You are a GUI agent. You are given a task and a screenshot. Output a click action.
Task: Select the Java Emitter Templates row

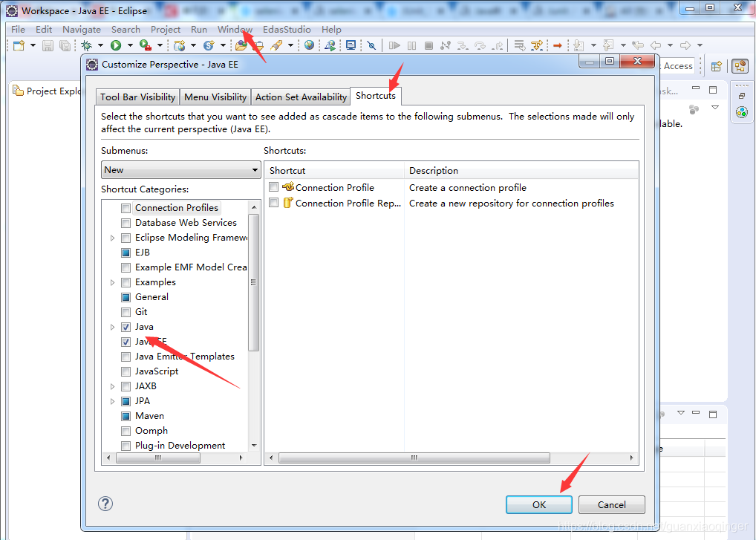185,357
